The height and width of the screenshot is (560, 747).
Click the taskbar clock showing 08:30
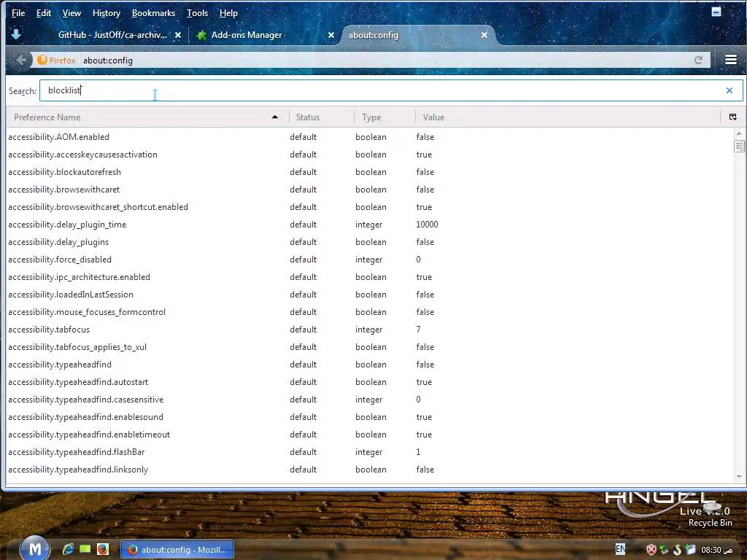click(716, 550)
